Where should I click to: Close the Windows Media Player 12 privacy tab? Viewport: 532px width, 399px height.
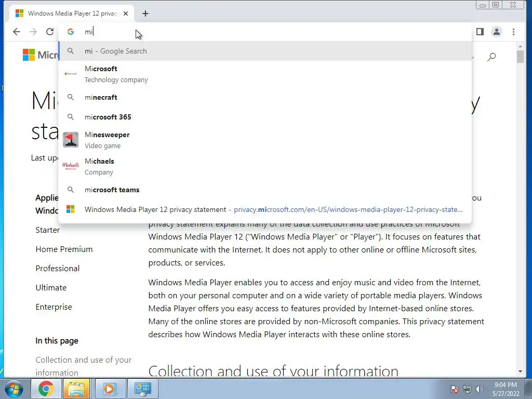126,14
